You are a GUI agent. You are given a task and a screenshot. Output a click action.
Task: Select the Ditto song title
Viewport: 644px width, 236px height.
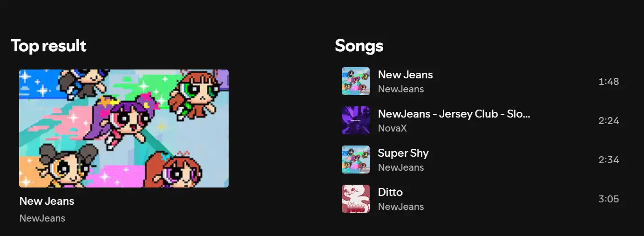(390, 192)
